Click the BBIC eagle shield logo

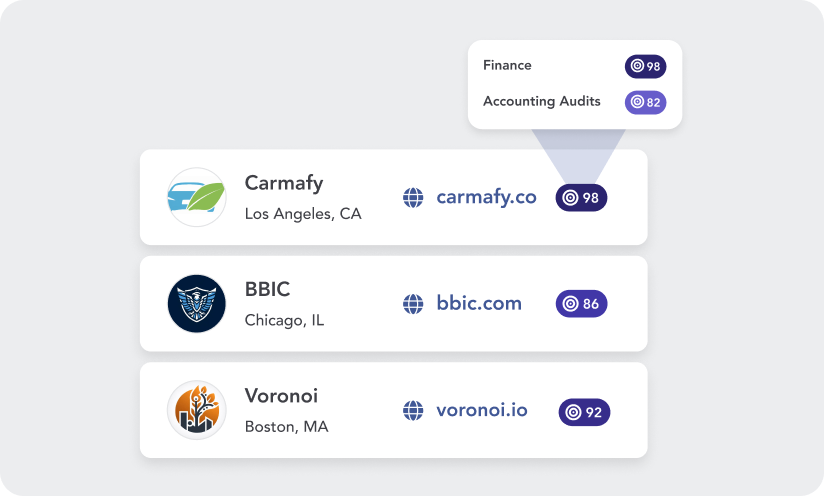[196, 303]
